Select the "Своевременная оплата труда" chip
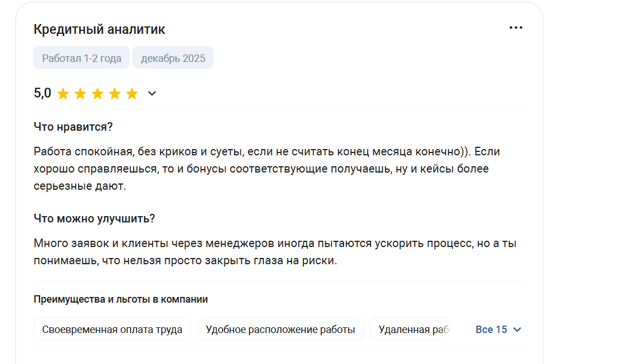This screenshot has height=364, width=635. 112,330
